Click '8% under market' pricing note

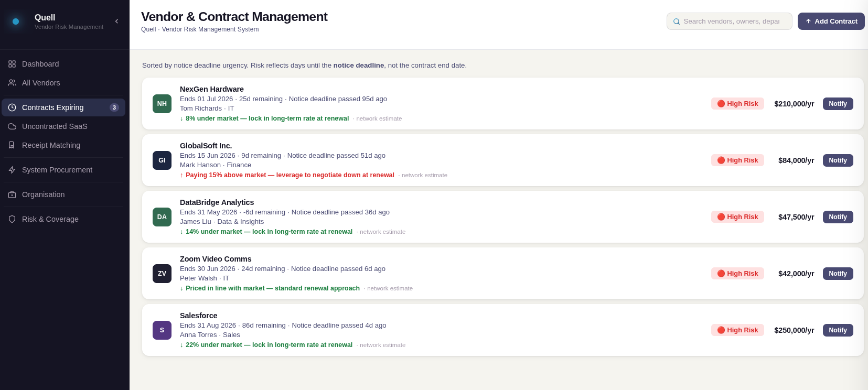[264, 118]
